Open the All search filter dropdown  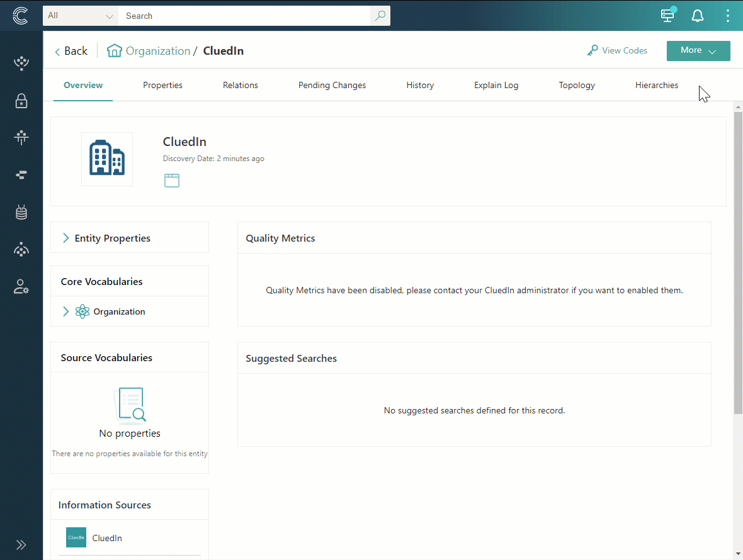(81, 16)
